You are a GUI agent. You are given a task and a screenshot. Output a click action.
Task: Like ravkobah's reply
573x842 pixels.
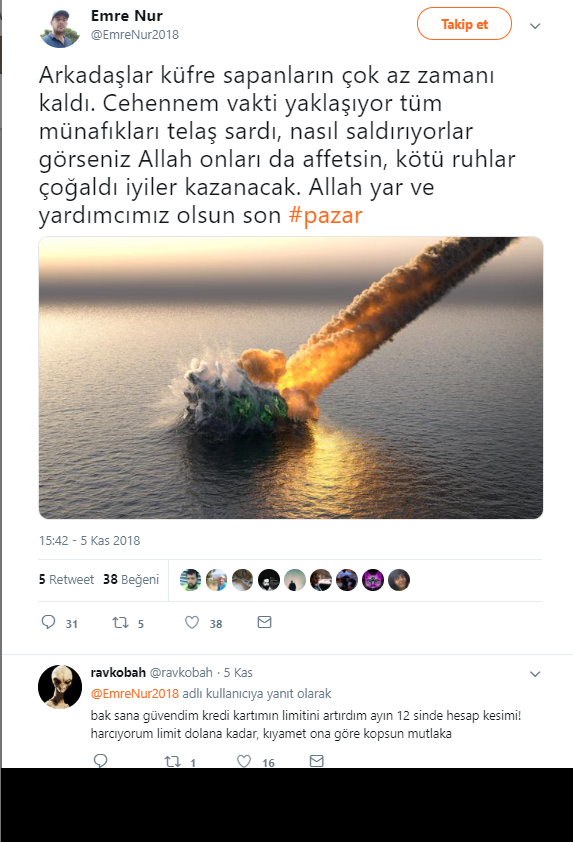point(244,761)
